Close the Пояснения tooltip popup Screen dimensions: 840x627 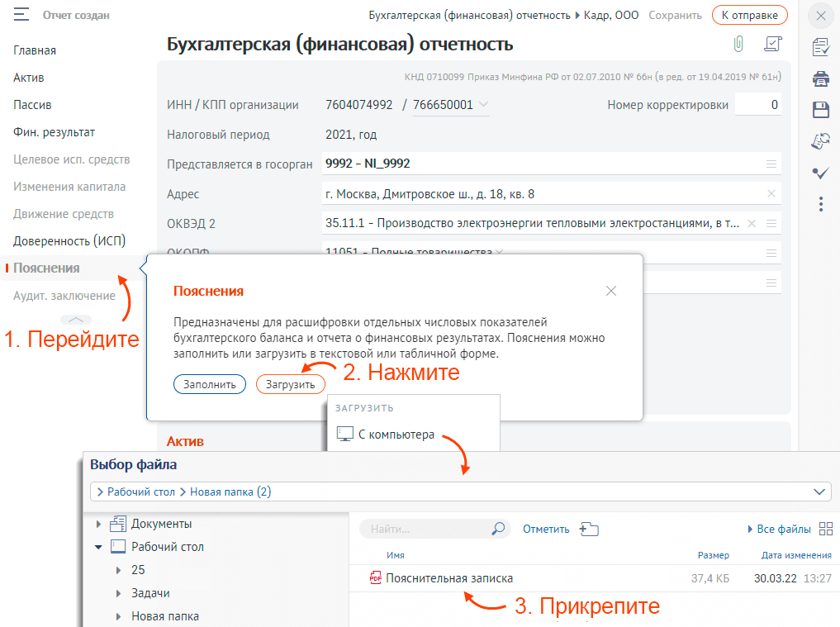point(610,291)
